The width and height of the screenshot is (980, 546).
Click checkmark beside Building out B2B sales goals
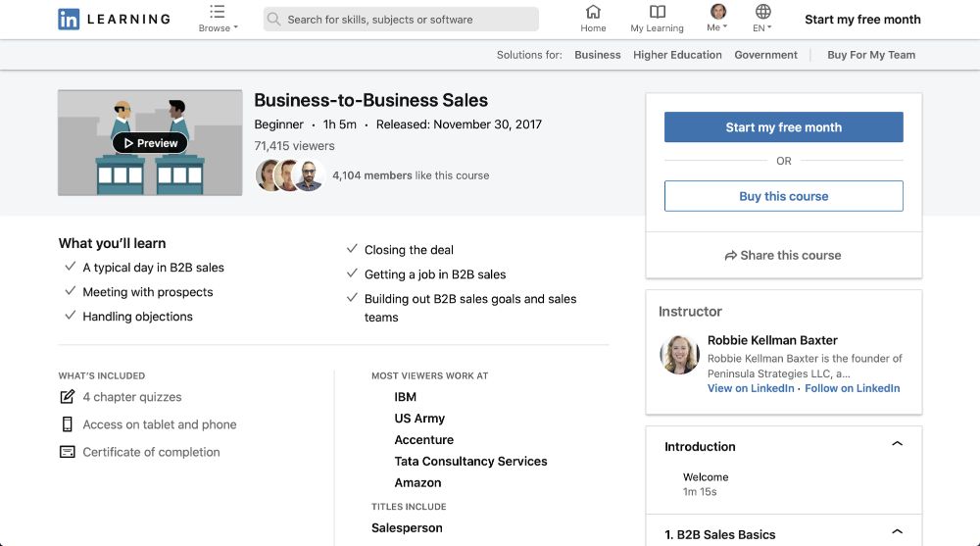(352, 298)
